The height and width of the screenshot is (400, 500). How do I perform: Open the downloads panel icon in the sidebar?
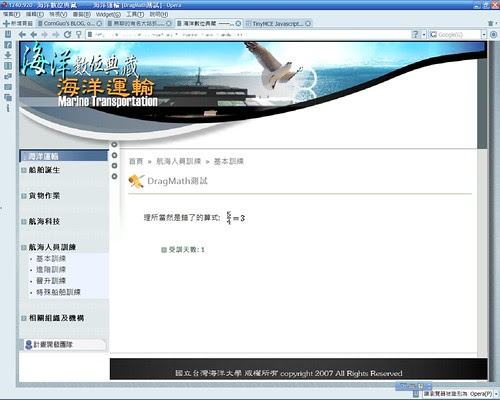pyautogui.click(x=8, y=55)
